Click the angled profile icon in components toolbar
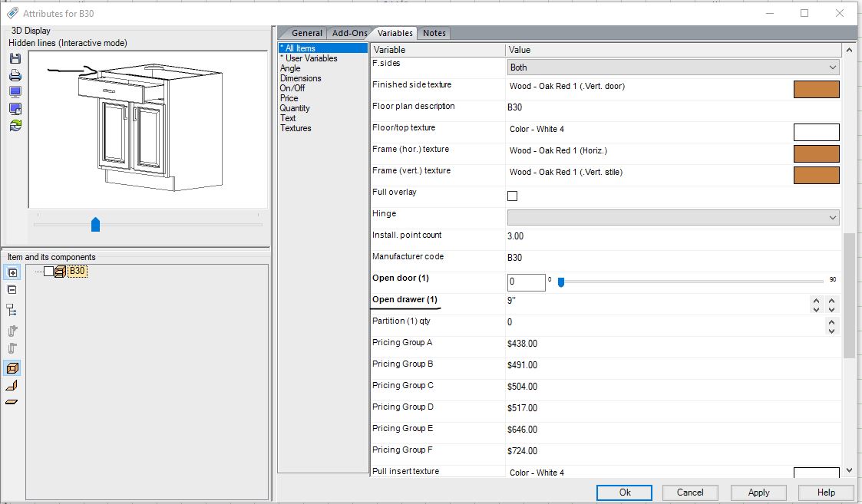 (12, 385)
